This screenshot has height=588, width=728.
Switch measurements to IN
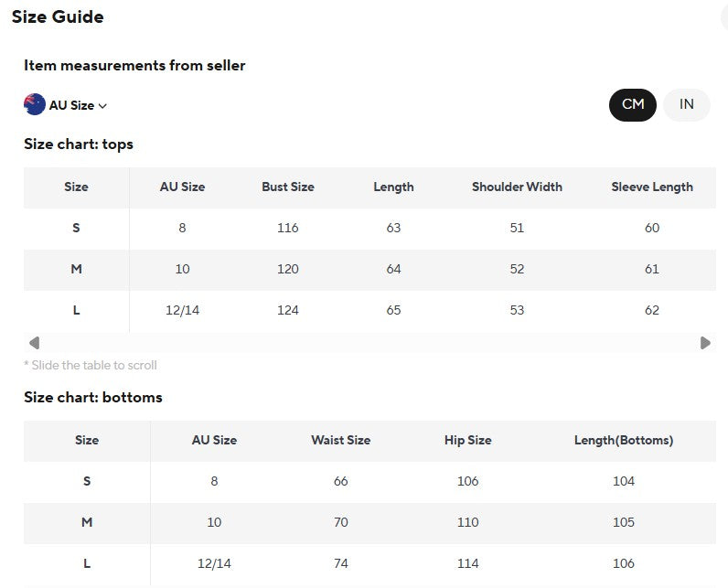(x=686, y=105)
